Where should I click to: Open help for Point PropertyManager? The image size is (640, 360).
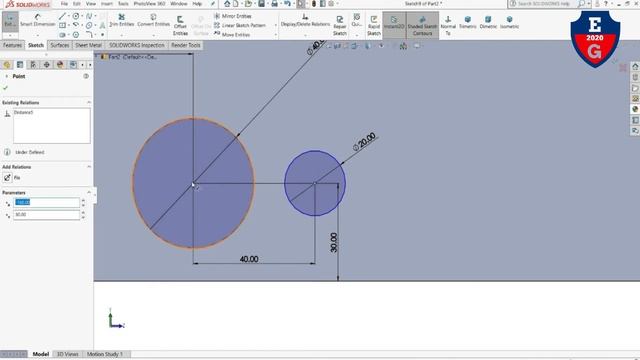tap(86, 76)
